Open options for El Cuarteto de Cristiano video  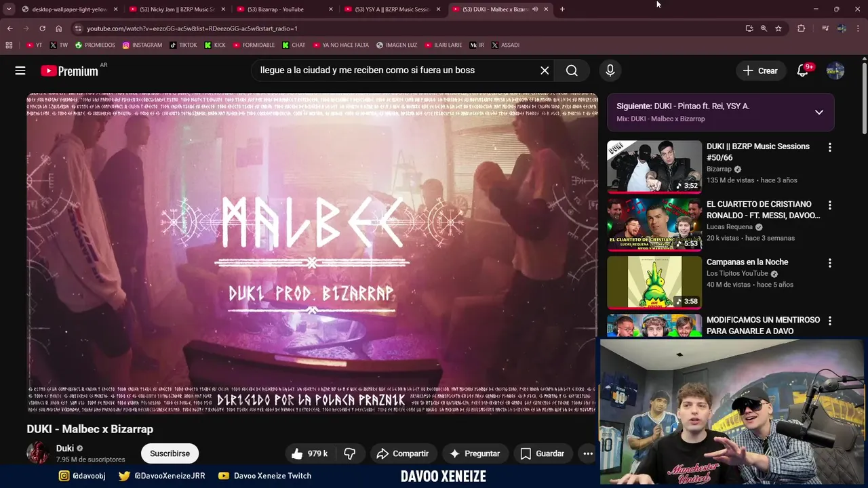click(x=829, y=205)
